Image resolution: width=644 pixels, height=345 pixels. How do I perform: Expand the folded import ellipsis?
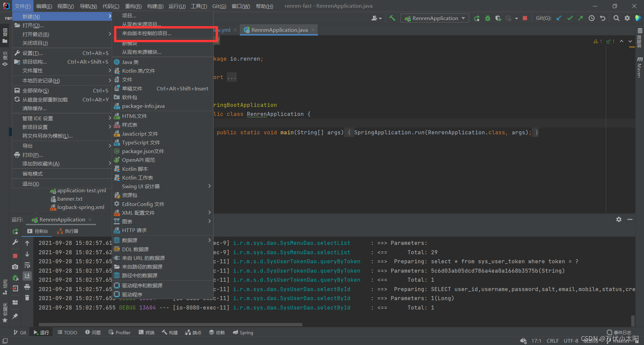(x=231, y=77)
